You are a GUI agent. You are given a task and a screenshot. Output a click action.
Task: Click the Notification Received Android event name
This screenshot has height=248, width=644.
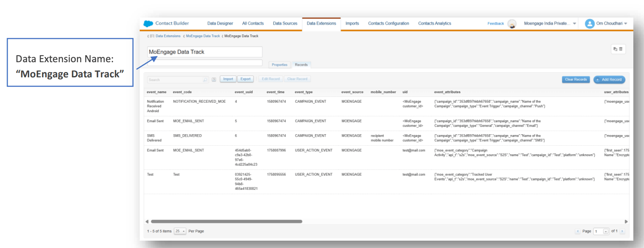(x=156, y=106)
